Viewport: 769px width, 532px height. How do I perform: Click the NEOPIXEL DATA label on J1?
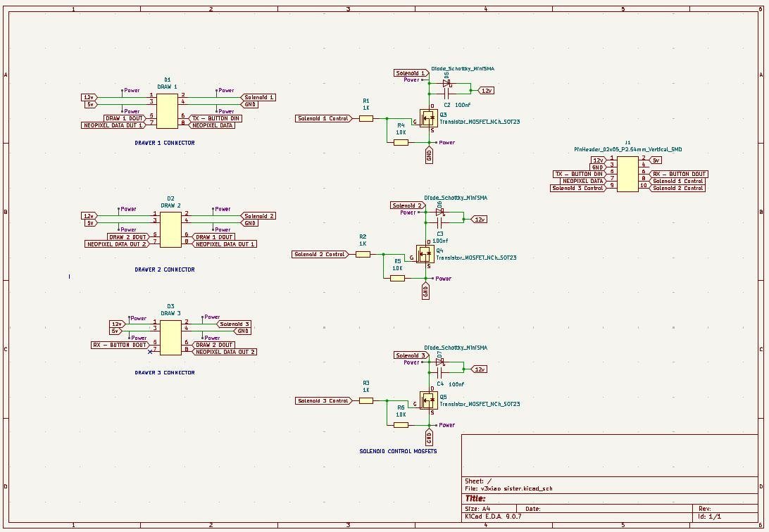582,181
